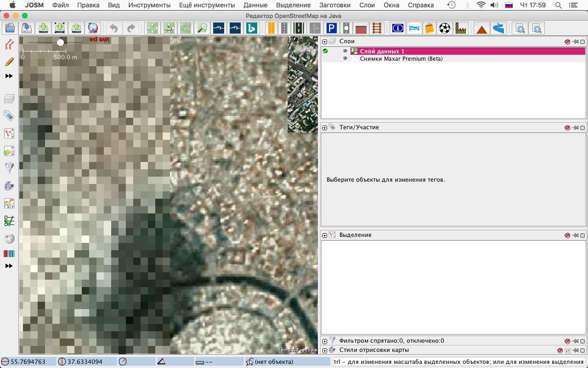
Task: Apply the railway track preset
Action: 377,28
